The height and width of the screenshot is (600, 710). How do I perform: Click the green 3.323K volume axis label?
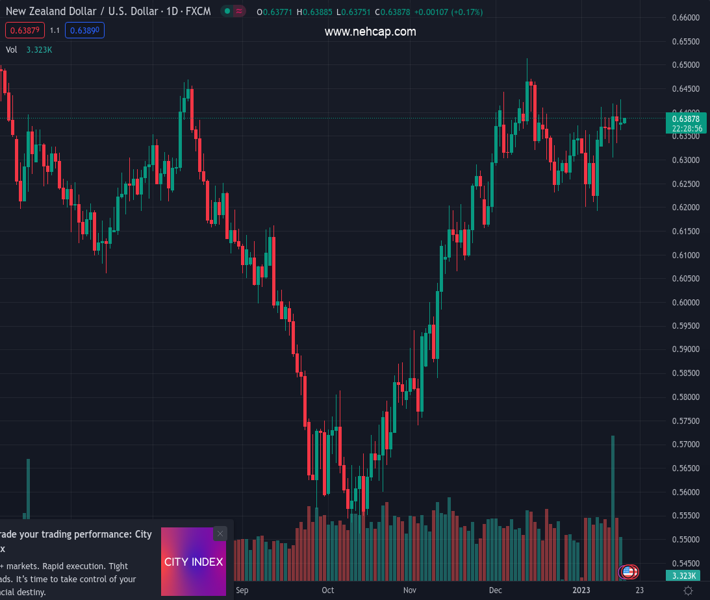(x=685, y=576)
